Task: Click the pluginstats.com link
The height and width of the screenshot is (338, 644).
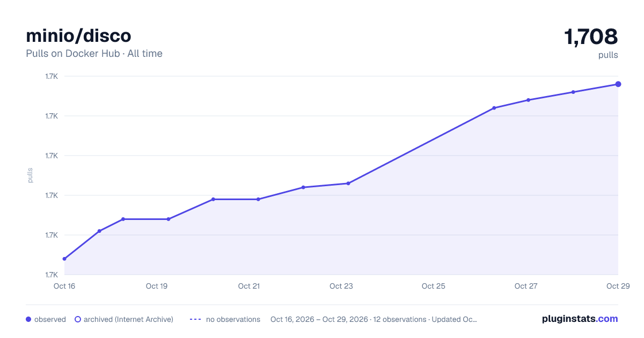Action: pos(580,319)
